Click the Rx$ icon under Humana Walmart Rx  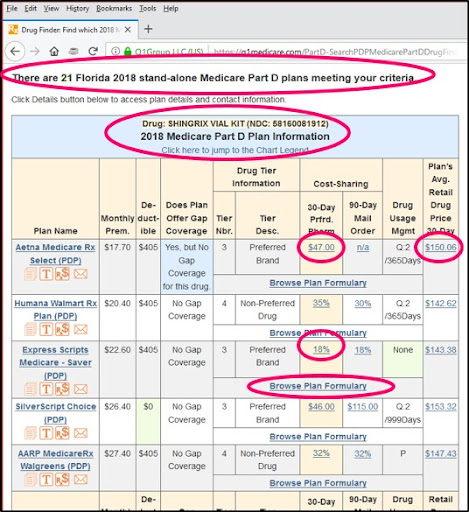[62, 329]
